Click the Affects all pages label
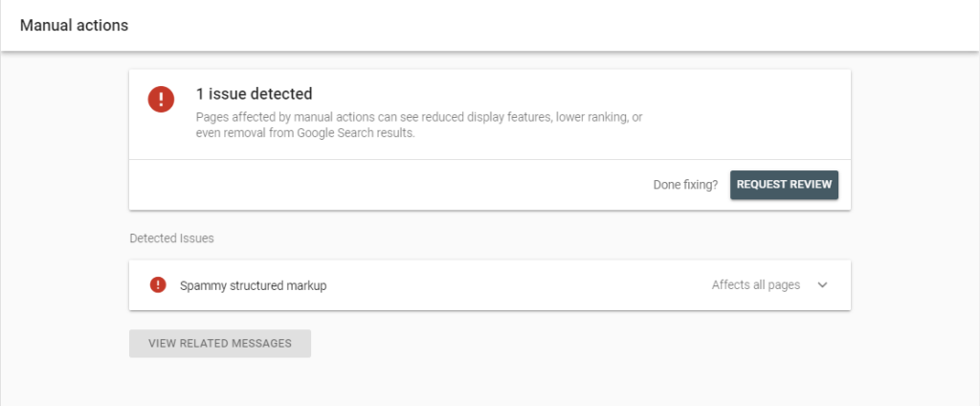Screen dimensions: 980x406 756,284
